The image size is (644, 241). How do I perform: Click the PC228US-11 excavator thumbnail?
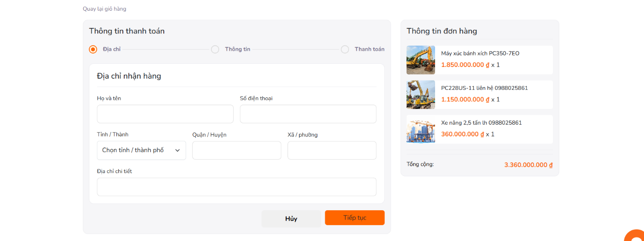click(x=421, y=94)
